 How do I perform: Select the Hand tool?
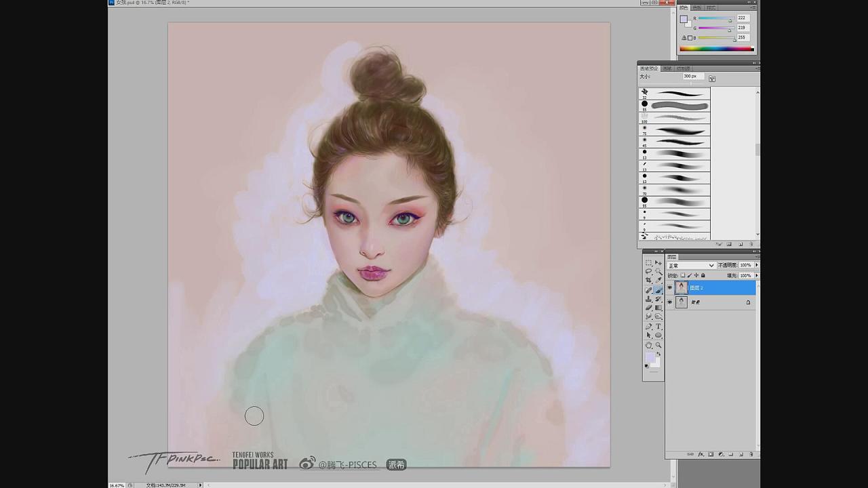coord(648,345)
